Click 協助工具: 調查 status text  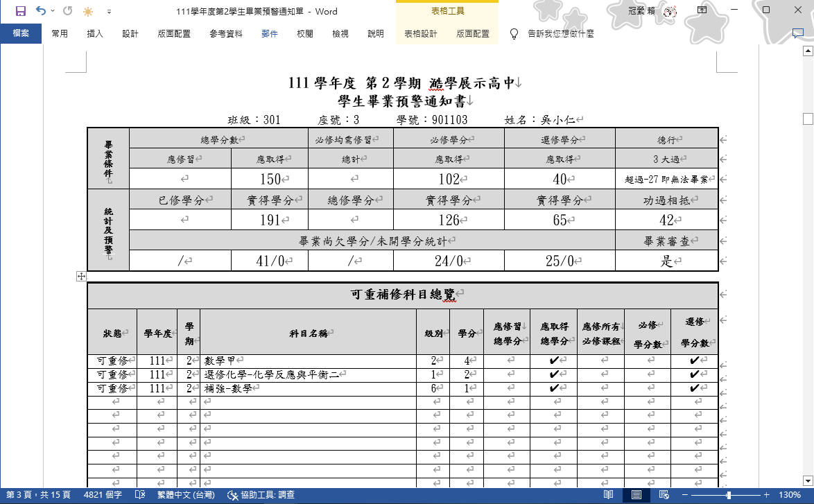click(268, 495)
